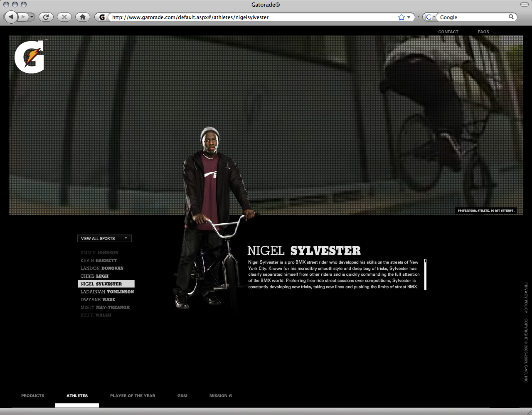Open the View All Sports dropdown

click(x=104, y=238)
